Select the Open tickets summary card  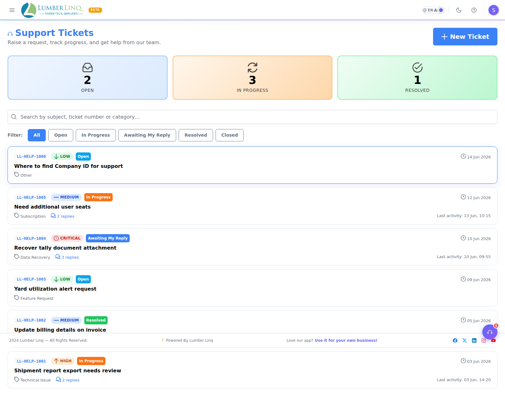pyautogui.click(x=87, y=78)
